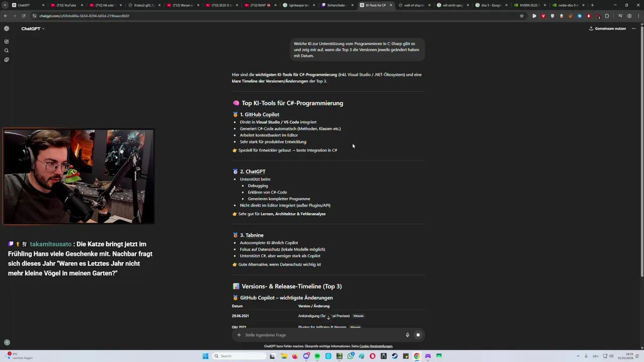Click the scroll-to-bottom arrow button
The width and height of the screenshot is (644, 362).
329,317
